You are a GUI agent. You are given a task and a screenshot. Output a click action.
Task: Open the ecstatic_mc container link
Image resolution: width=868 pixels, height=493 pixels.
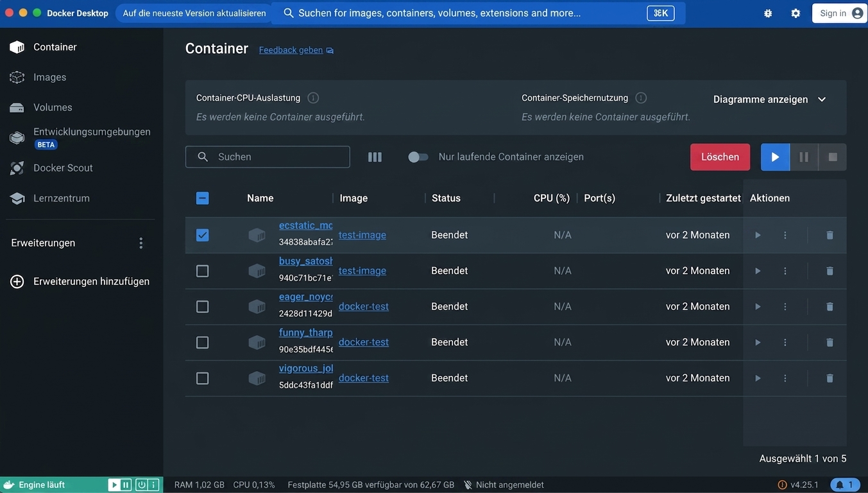tap(306, 225)
